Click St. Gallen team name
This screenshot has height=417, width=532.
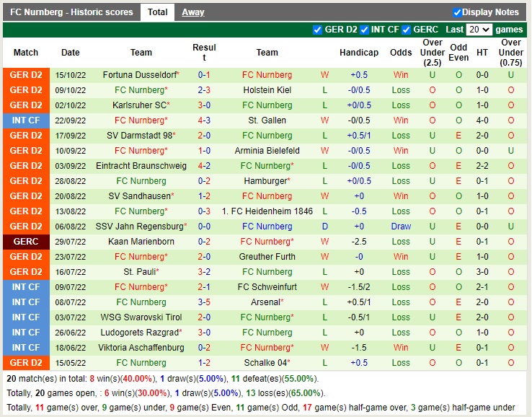(267, 120)
